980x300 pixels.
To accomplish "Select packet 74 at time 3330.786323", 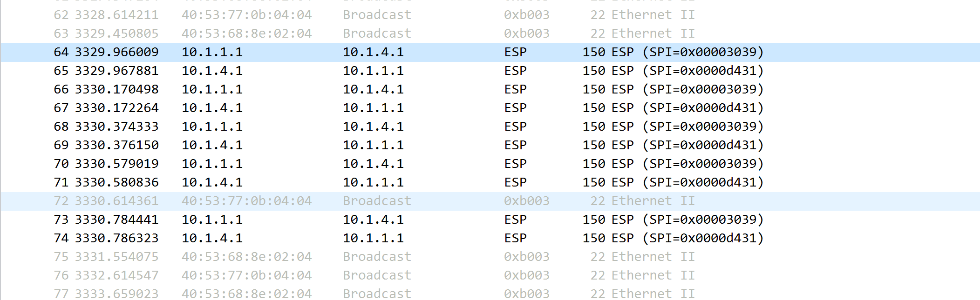I will pos(116,238).
